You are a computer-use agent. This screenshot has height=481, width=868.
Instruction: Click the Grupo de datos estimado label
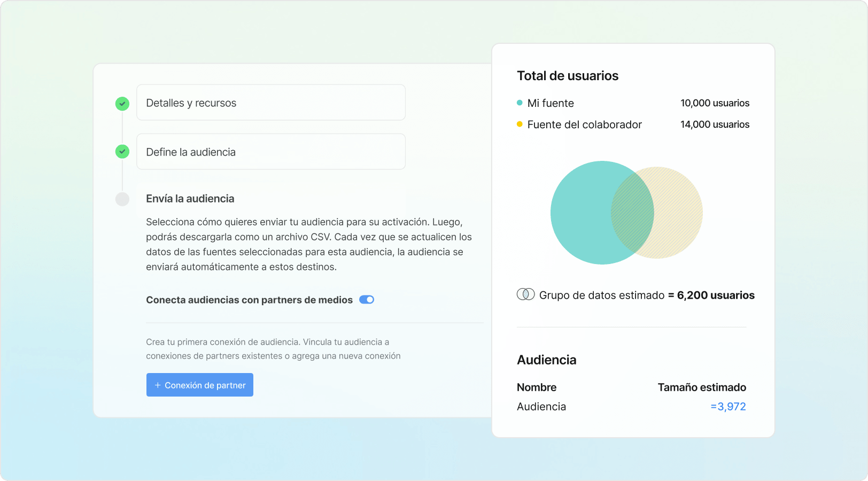pyautogui.click(x=602, y=295)
